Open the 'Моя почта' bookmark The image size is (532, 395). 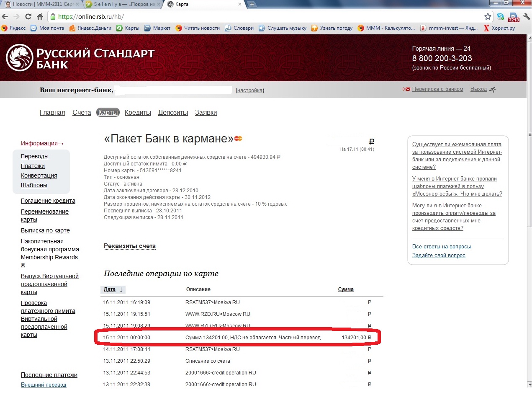(x=47, y=28)
